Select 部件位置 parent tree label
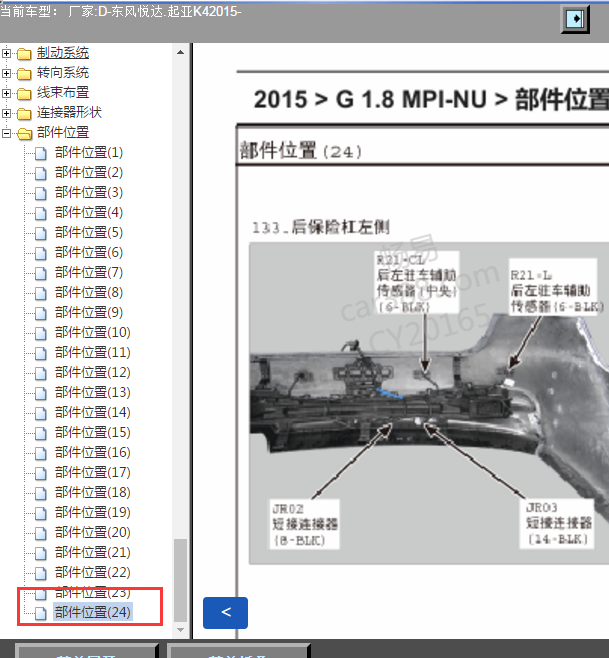This screenshot has height=658, width=609. pos(63,133)
